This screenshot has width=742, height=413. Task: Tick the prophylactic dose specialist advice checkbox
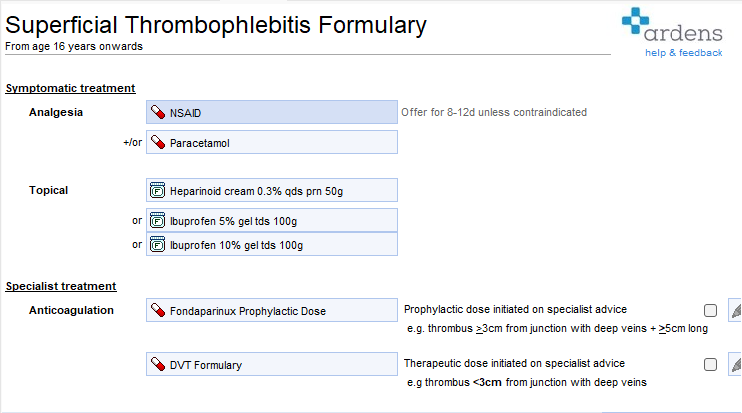click(710, 310)
